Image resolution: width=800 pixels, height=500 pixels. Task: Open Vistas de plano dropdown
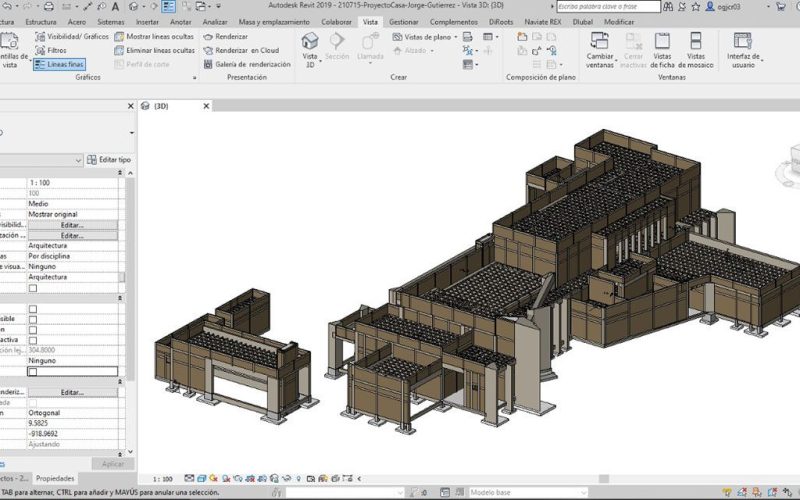pyautogui.click(x=425, y=37)
